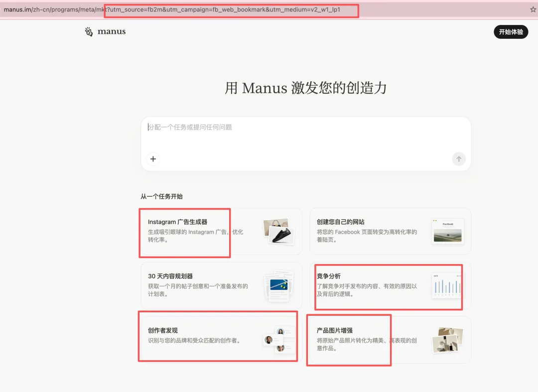
Task: Click the 从一个任务开始 heading text
Action: click(161, 197)
